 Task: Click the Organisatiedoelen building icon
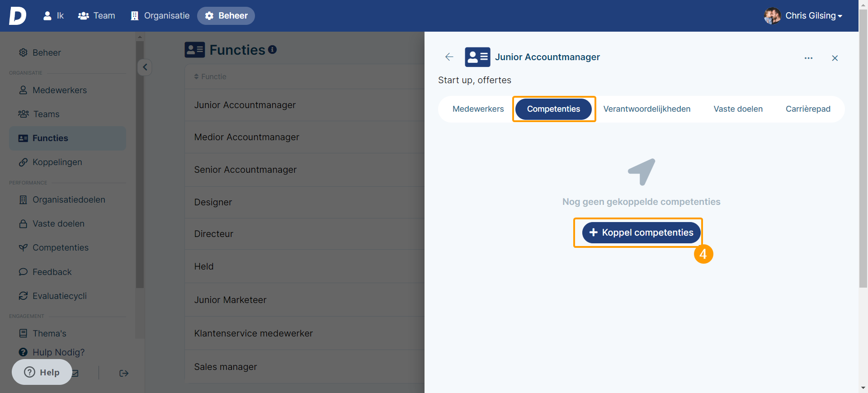(x=23, y=199)
